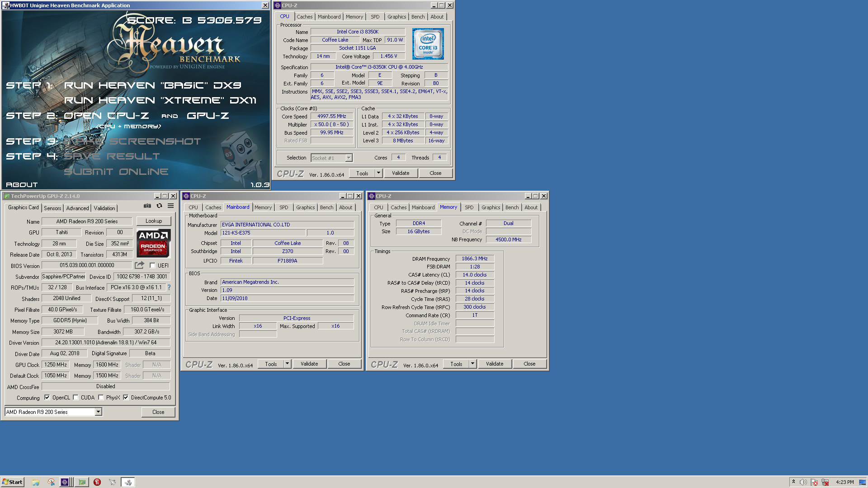868x488 pixels.
Task: Click the green GPU-Z taskbar icon
Action: [x=82, y=482]
